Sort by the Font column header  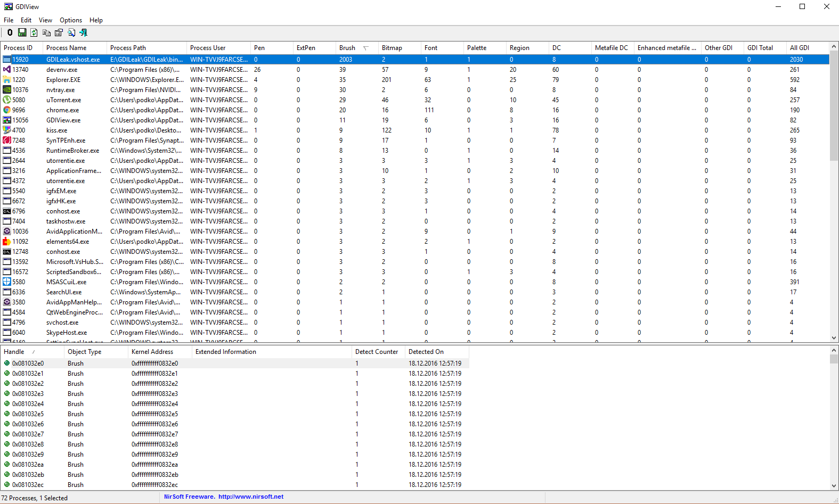(442, 48)
